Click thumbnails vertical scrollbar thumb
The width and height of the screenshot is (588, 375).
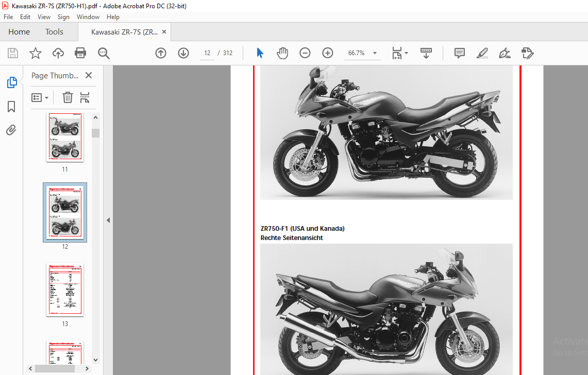point(96,133)
